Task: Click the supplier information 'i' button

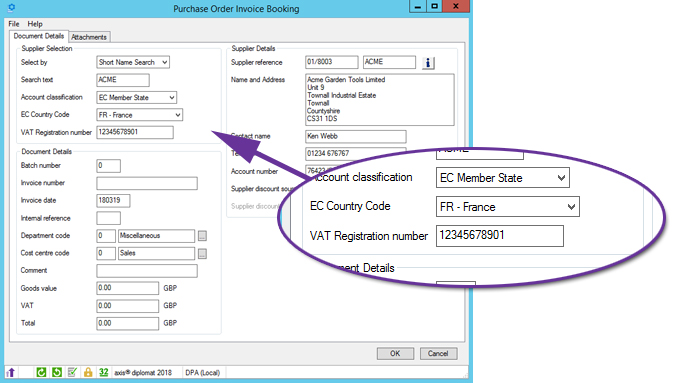Action: (x=428, y=63)
